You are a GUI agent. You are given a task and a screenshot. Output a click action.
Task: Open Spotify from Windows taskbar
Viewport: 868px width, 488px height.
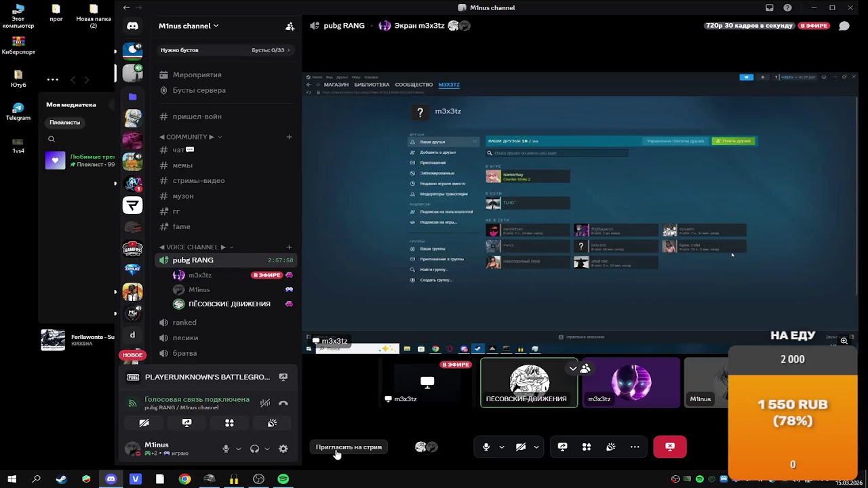point(283,479)
